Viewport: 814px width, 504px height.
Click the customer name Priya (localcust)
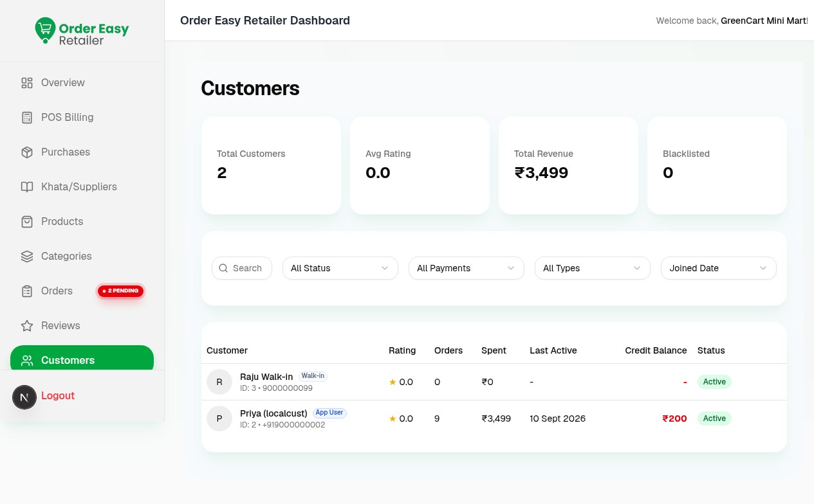273,413
